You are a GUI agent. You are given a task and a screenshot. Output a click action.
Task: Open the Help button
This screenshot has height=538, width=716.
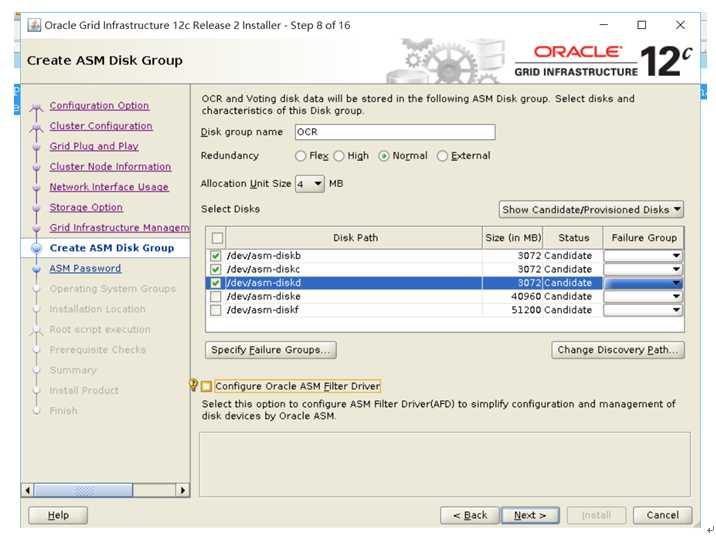(58, 515)
